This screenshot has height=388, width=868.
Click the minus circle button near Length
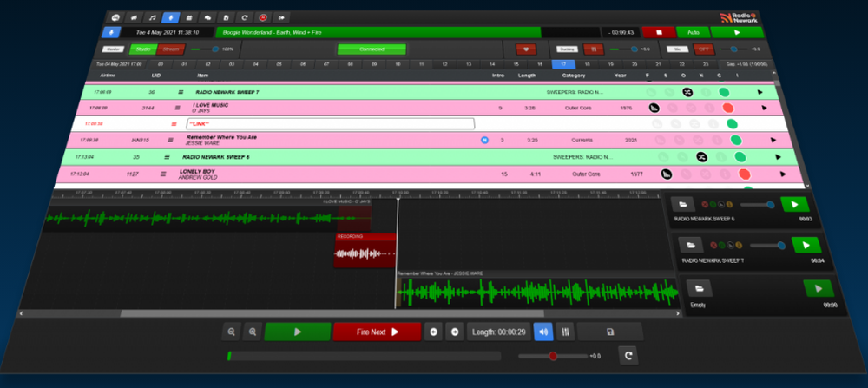(433, 332)
